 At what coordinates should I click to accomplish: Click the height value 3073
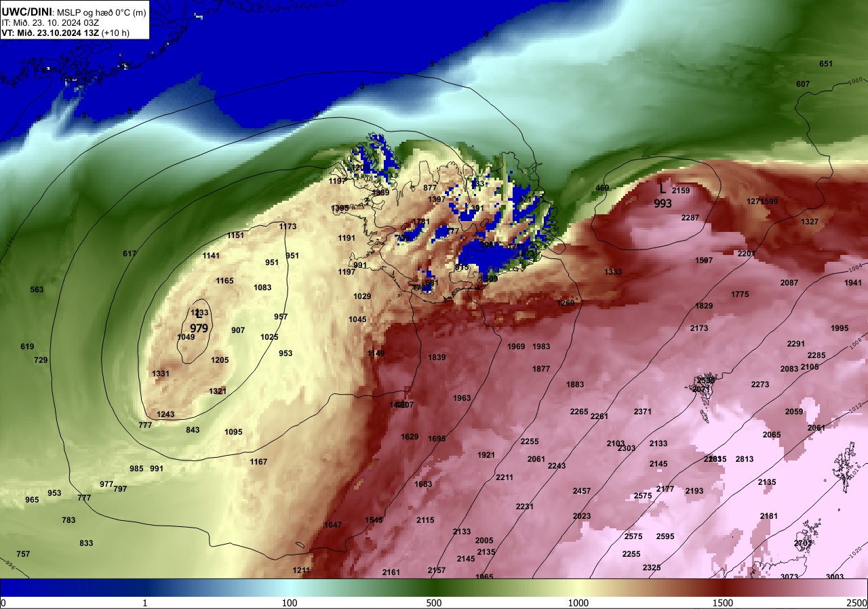(x=789, y=576)
